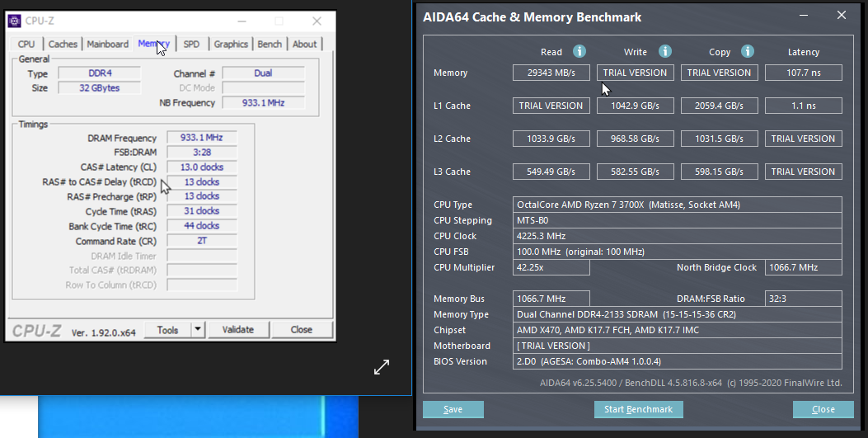The image size is (868, 438).
Task: Open the Mainboard tab
Action: [x=107, y=44]
